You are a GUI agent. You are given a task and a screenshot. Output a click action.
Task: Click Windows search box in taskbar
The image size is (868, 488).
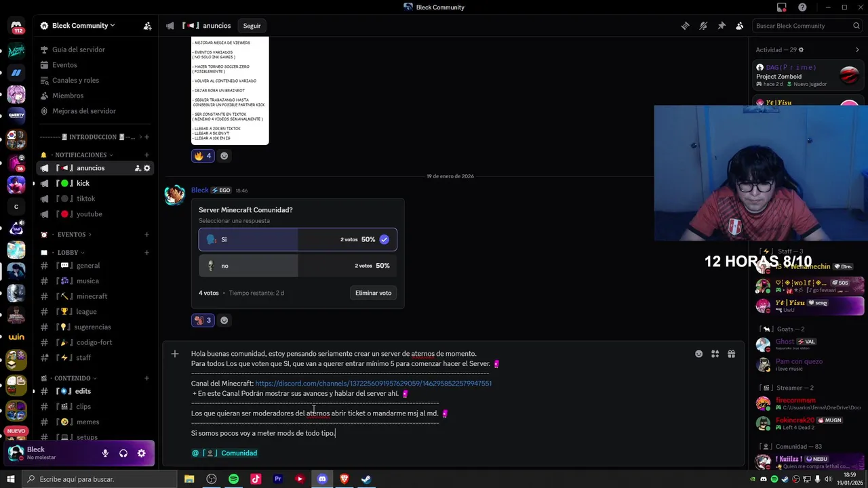(x=100, y=479)
